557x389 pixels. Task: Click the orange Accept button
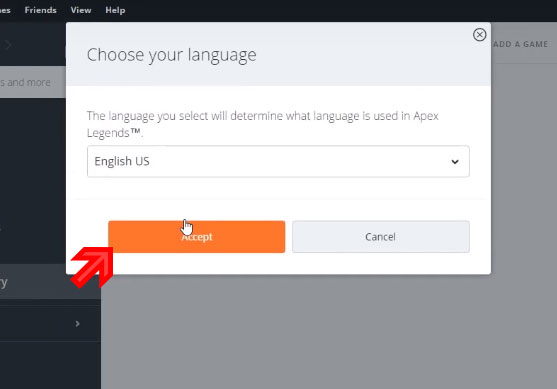pyautogui.click(x=196, y=237)
